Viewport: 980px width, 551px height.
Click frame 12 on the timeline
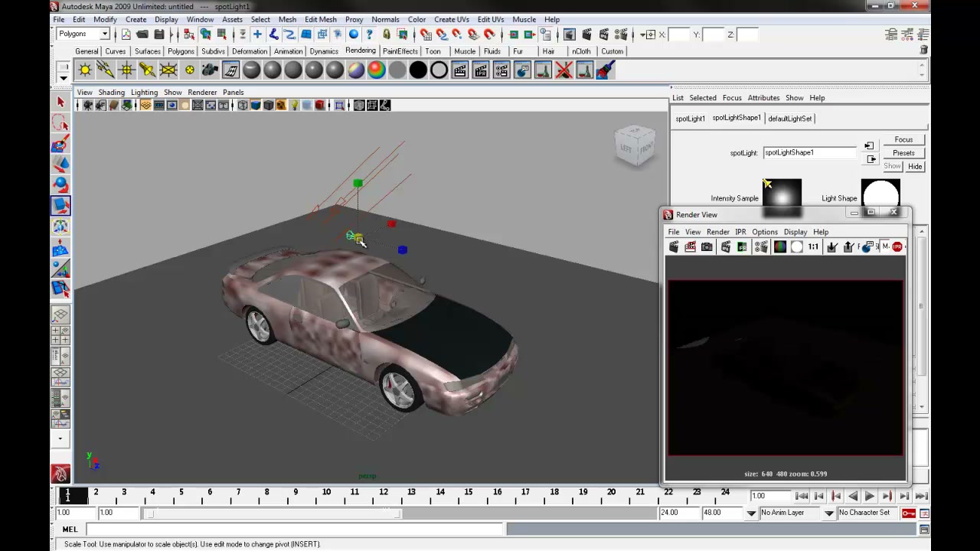click(x=383, y=493)
